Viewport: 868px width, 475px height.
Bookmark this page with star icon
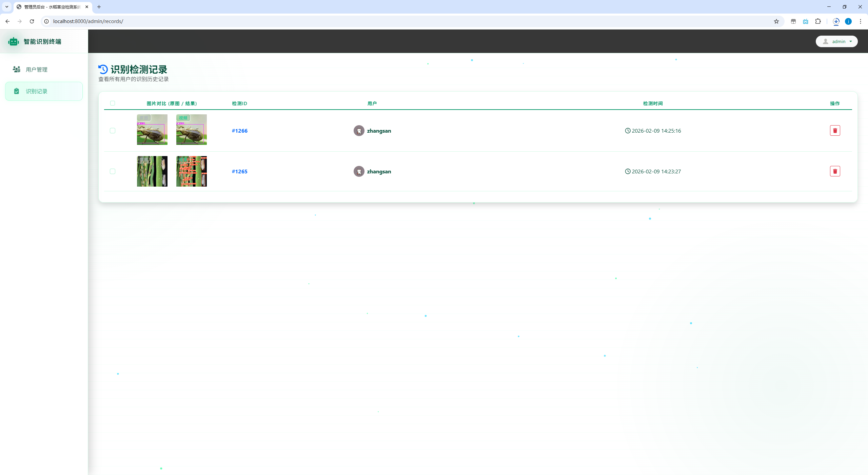(776, 21)
